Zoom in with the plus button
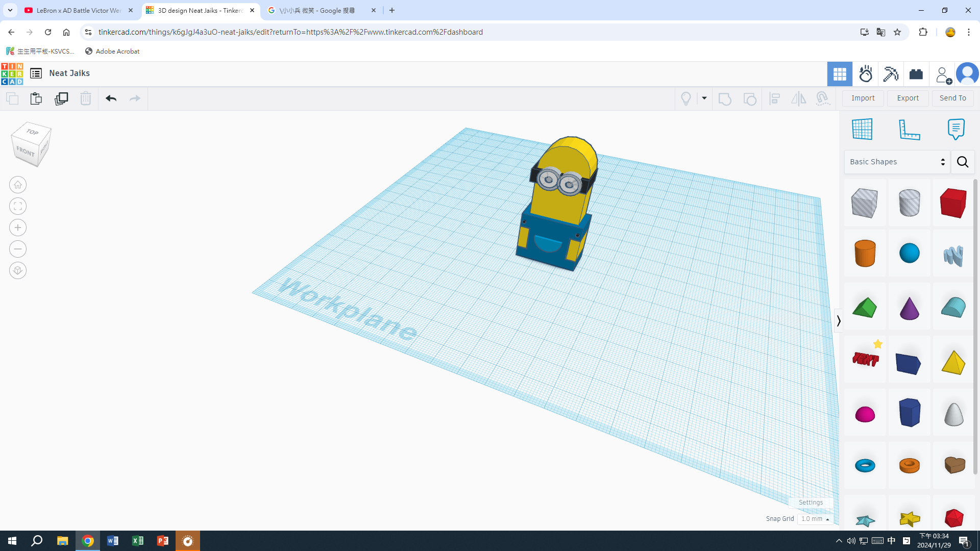The height and width of the screenshot is (551, 980). coord(18,228)
